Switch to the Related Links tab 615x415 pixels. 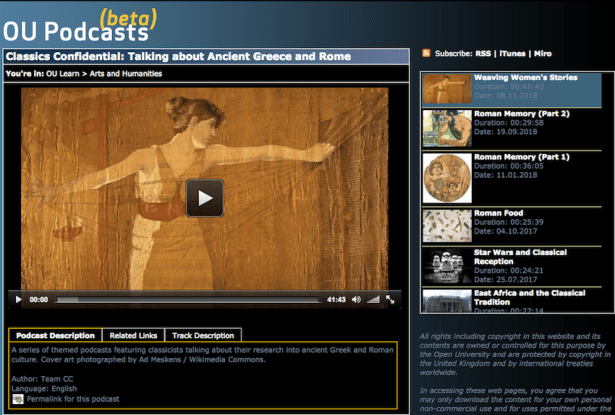point(134,336)
